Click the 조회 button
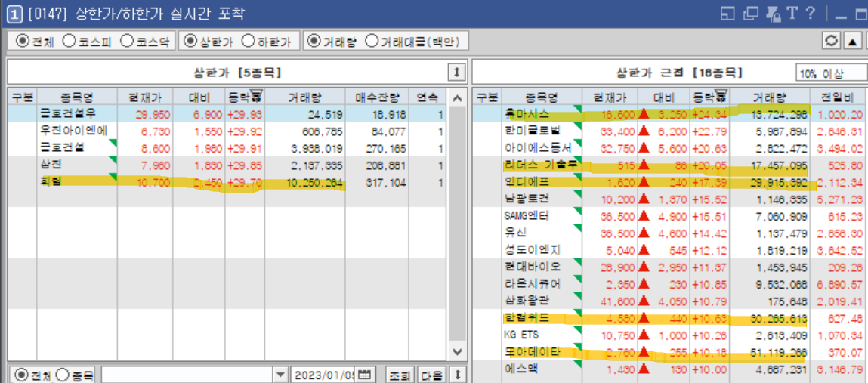Screen dimensions: 868x383 (x=400, y=375)
